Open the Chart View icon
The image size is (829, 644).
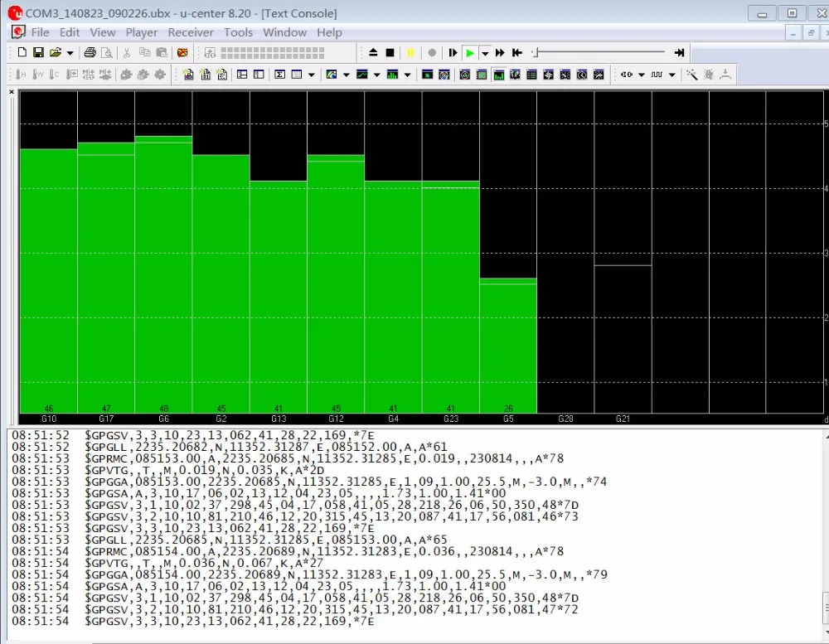[x=362, y=75]
